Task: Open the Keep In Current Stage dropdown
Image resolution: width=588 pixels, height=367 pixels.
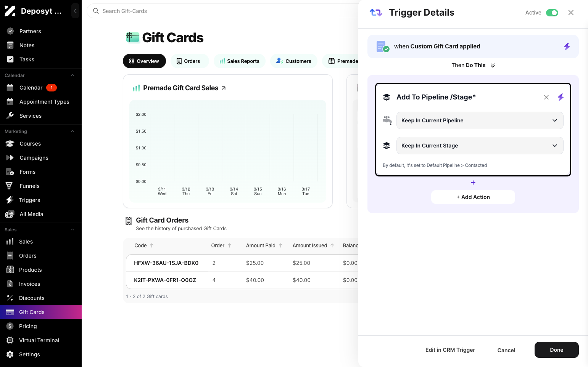Action: 480,146
